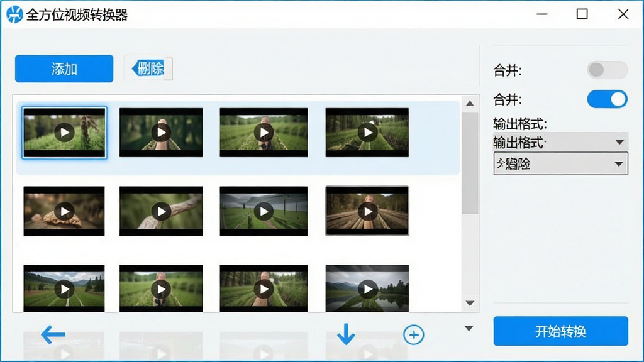Open the bordered combo box below 输出格式

[560, 164]
